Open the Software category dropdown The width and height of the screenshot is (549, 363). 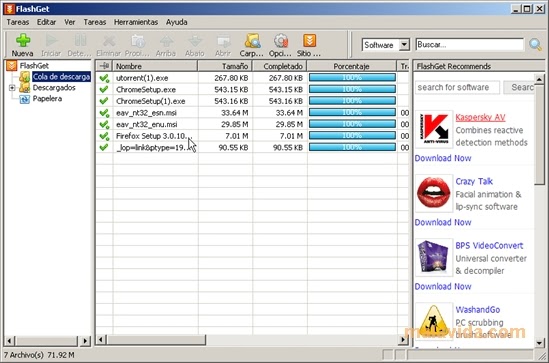click(404, 45)
